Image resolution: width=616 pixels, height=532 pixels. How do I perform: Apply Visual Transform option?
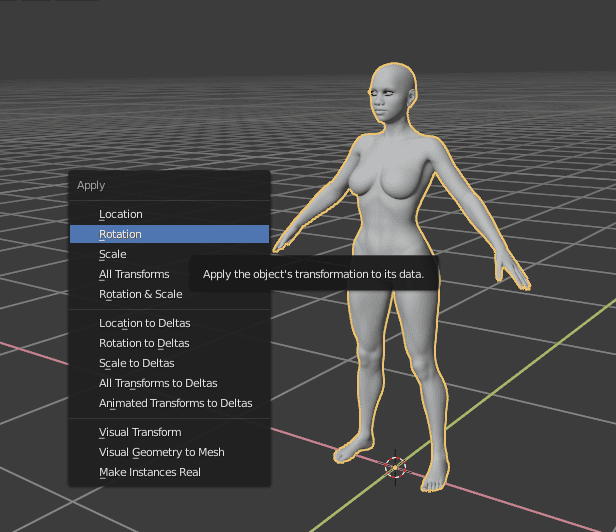click(169, 432)
